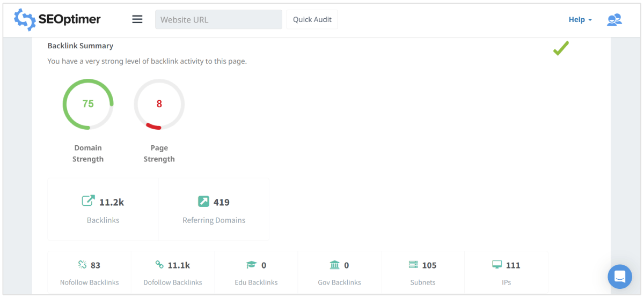
Task: Click the Backlink Summary heading
Action: [80, 46]
